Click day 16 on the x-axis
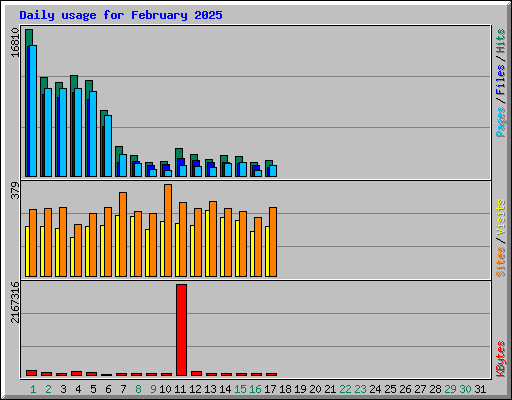512x400 pixels. coord(255,389)
